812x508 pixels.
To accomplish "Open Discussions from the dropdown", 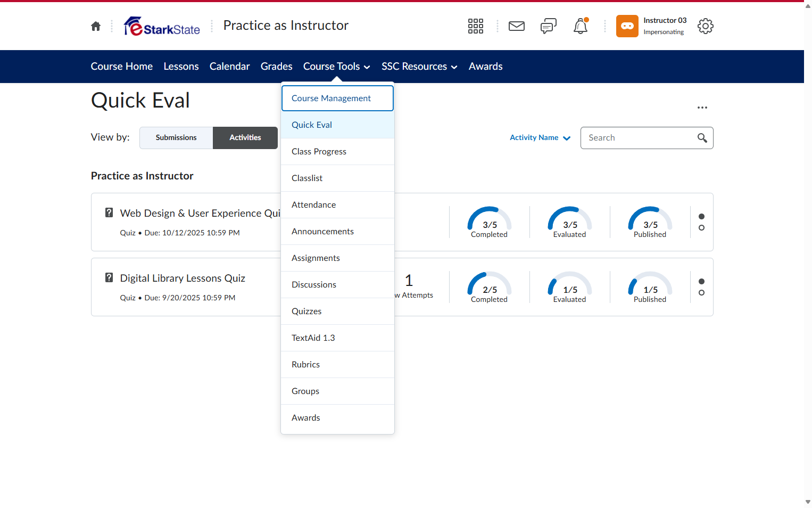I will [x=337, y=284].
